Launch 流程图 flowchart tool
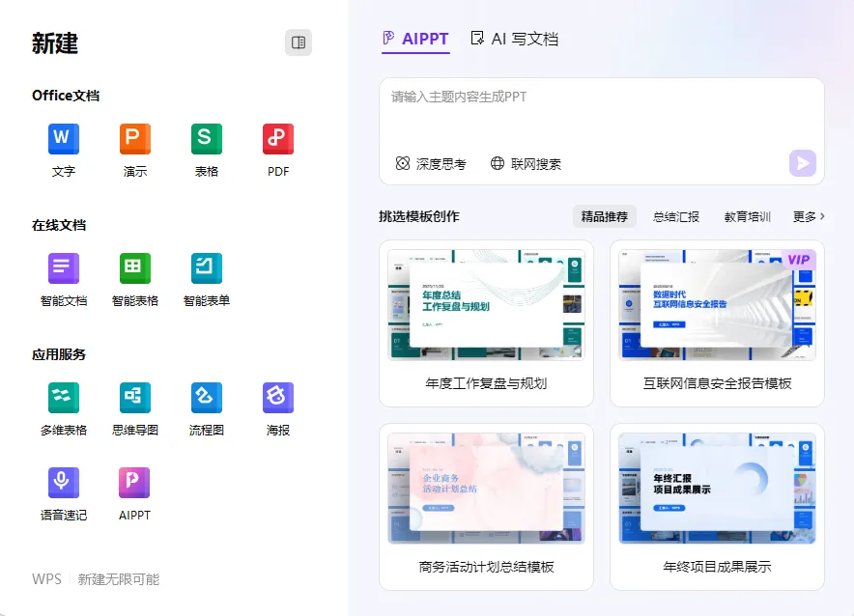The image size is (854, 616). coord(207,398)
